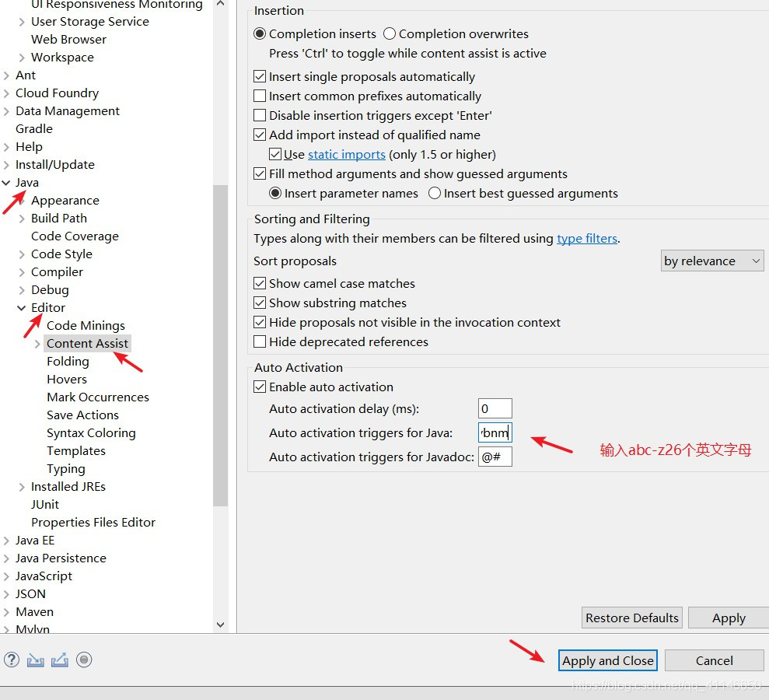This screenshot has height=700, width=769.
Task: Select Web Browser page
Action: point(68,40)
